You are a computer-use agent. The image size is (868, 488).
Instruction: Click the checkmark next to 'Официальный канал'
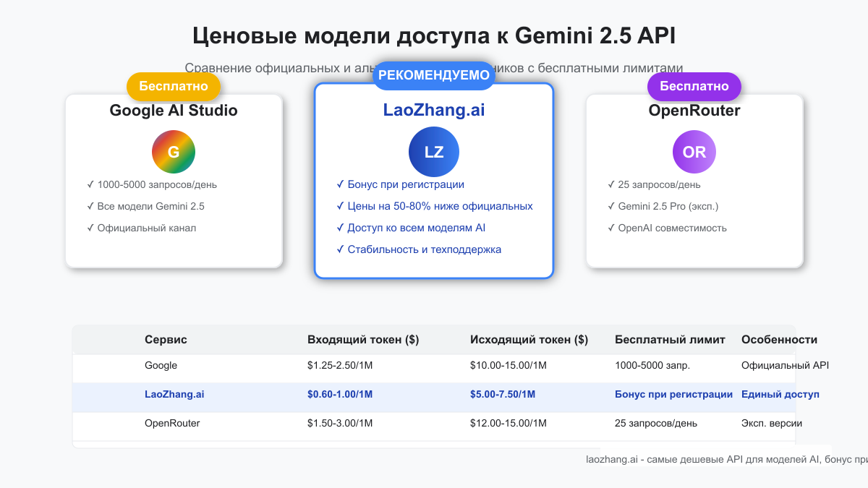(x=91, y=228)
